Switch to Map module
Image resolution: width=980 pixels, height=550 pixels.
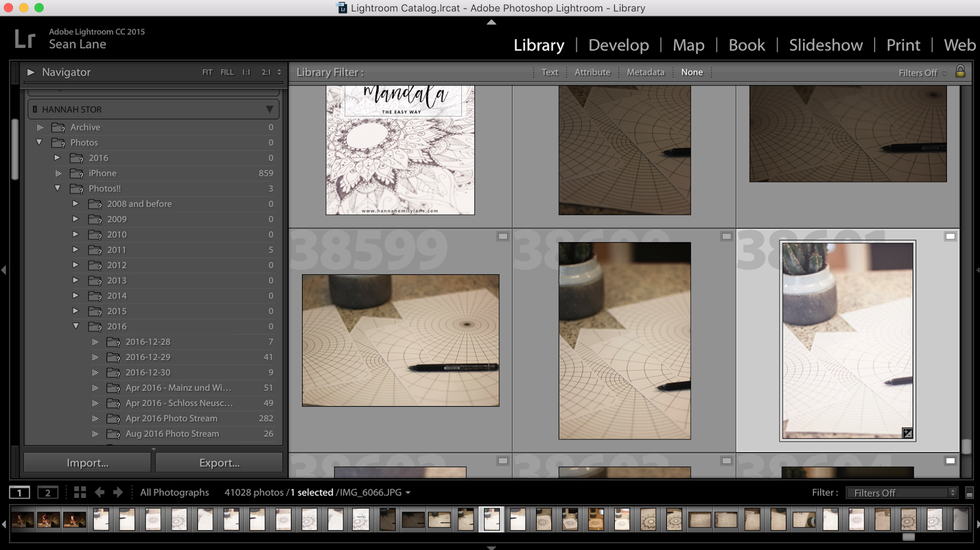(688, 45)
